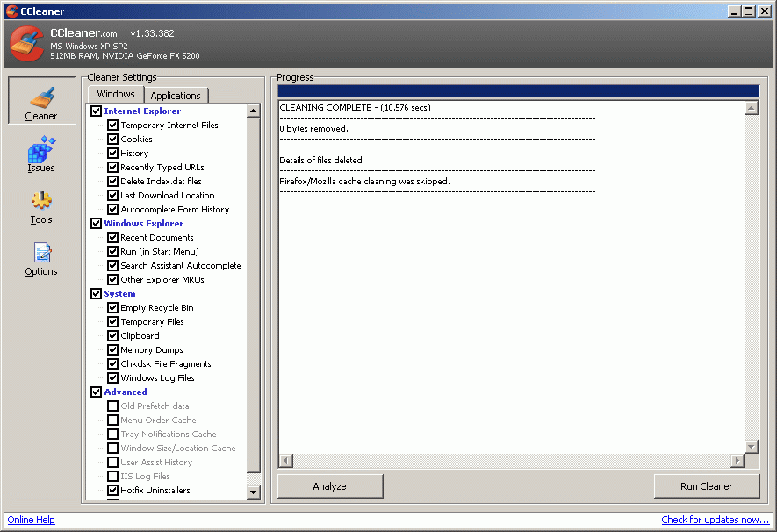Click the Firefox/Mozilla cache skipped line
The height and width of the screenshot is (532, 777).
pyautogui.click(x=365, y=182)
